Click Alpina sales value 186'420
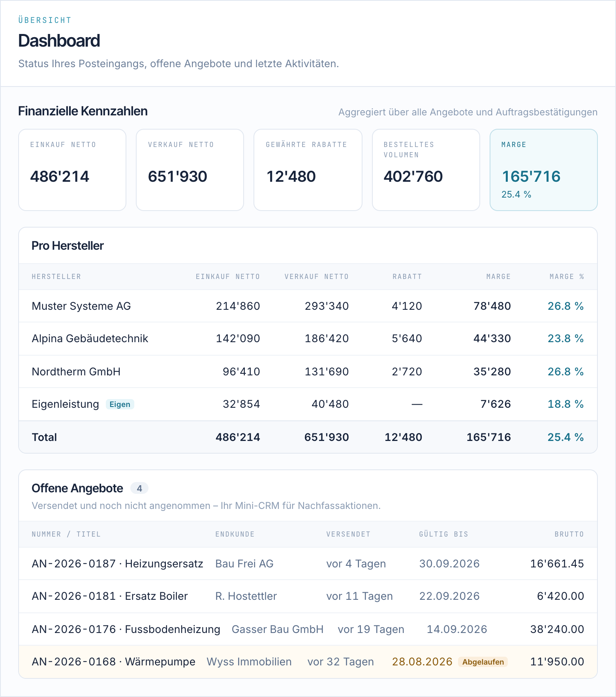The width and height of the screenshot is (616, 697). point(327,339)
